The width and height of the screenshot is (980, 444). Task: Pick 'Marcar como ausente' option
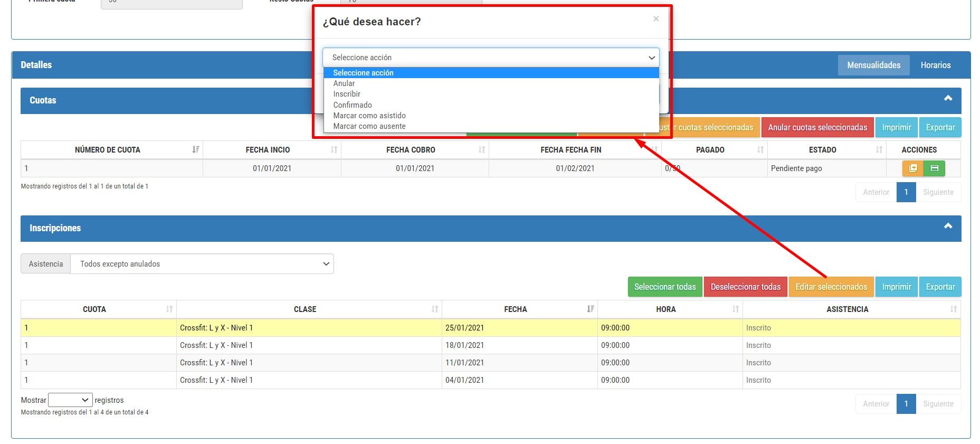[x=491, y=126]
